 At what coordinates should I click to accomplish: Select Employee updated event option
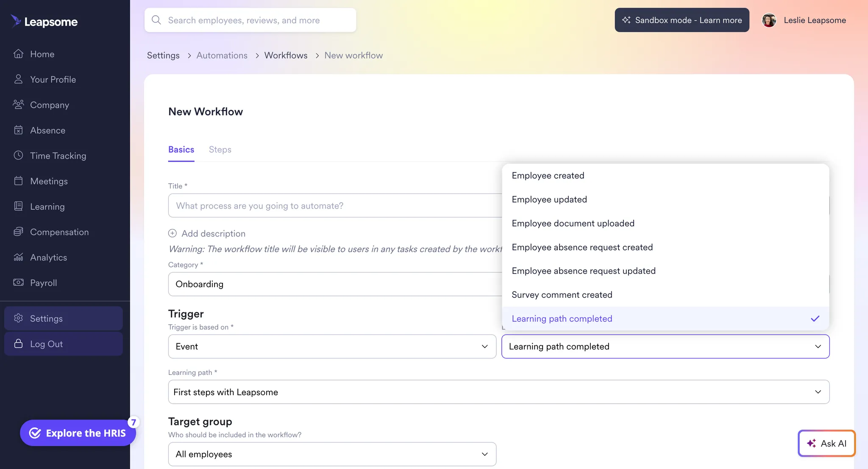click(x=665, y=199)
